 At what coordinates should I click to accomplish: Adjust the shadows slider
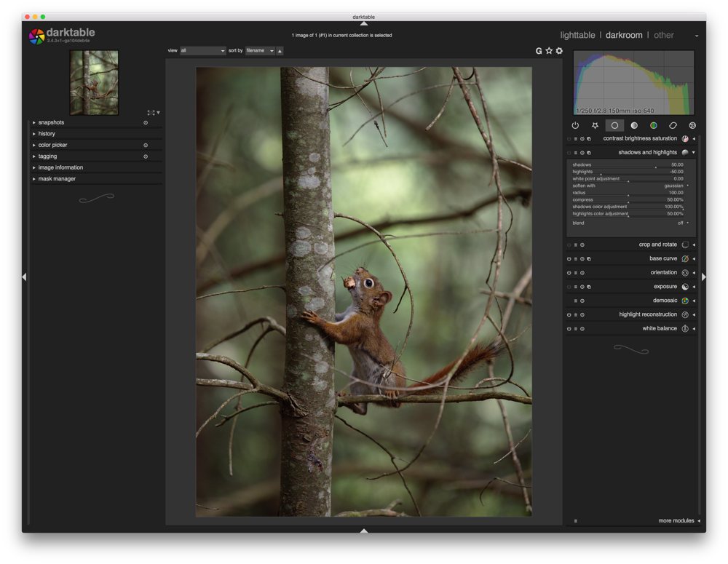(628, 164)
